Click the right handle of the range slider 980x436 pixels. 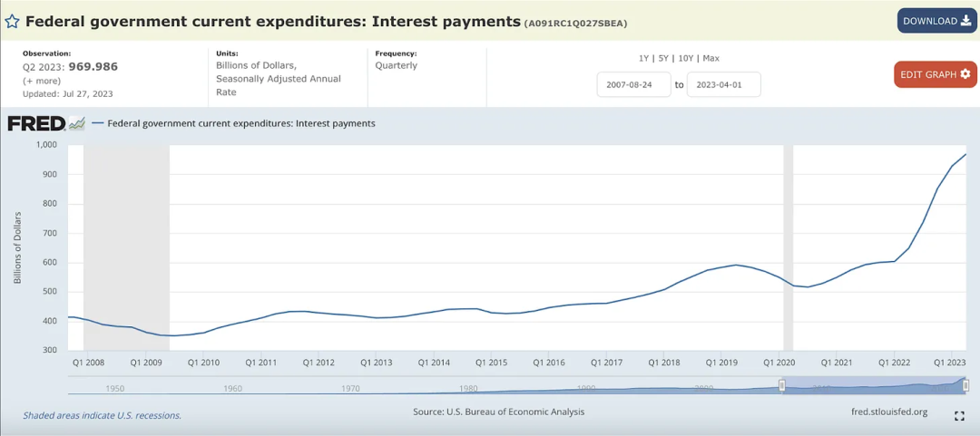(965, 385)
